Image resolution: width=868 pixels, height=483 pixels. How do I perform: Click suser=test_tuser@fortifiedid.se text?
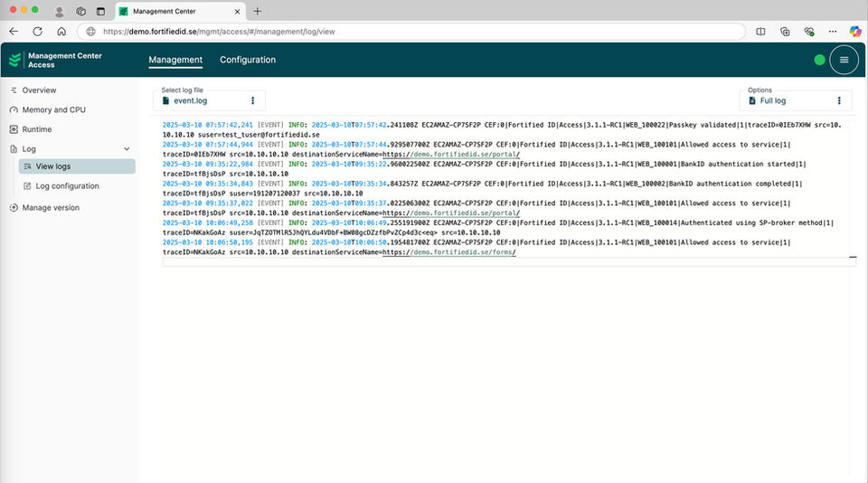click(x=259, y=135)
